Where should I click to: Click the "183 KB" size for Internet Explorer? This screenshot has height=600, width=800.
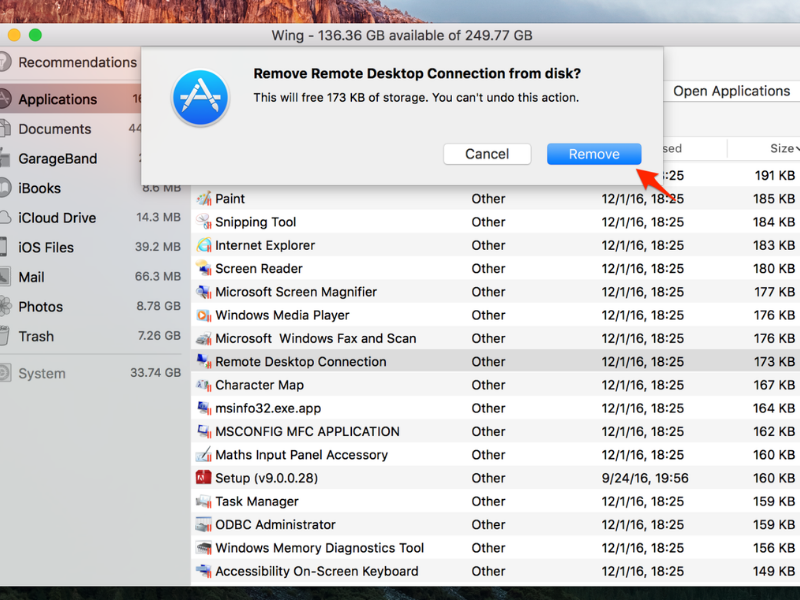(x=774, y=245)
